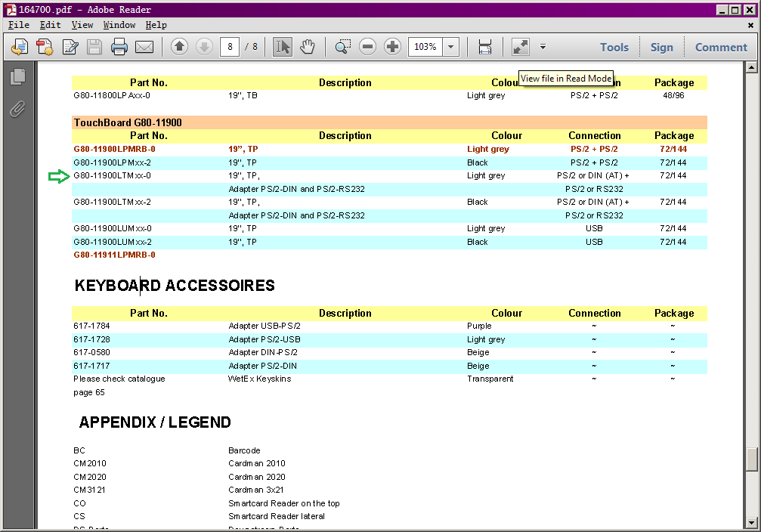Image resolution: width=761 pixels, height=532 pixels.
Task: Zoom out with the minus icon
Action: (367, 47)
